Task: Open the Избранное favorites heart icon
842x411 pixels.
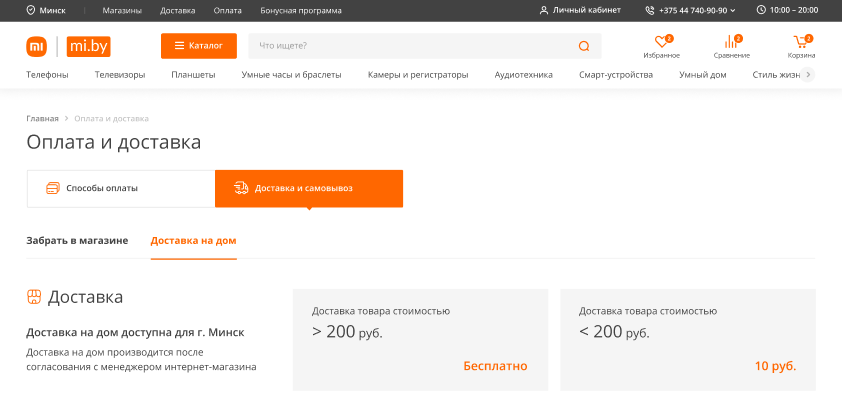Action: tap(661, 42)
